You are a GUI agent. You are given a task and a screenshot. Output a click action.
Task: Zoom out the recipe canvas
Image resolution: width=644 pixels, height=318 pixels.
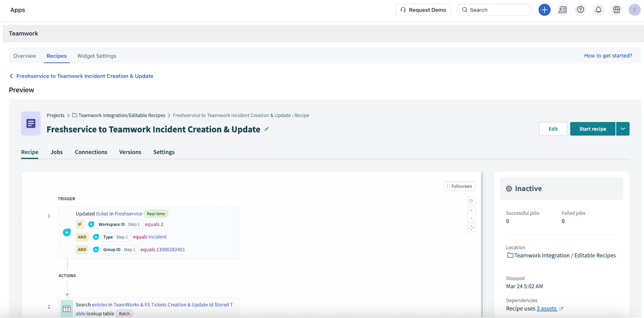(471, 218)
